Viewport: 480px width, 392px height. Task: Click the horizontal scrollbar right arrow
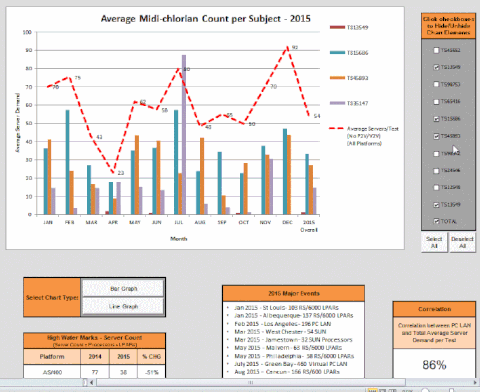click(475, 382)
